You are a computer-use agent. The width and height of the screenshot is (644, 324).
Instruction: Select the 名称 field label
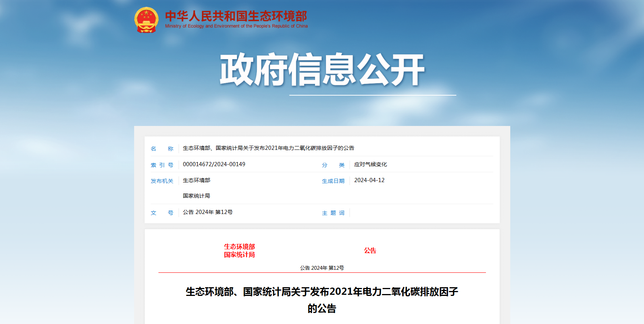(x=162, y=149)
